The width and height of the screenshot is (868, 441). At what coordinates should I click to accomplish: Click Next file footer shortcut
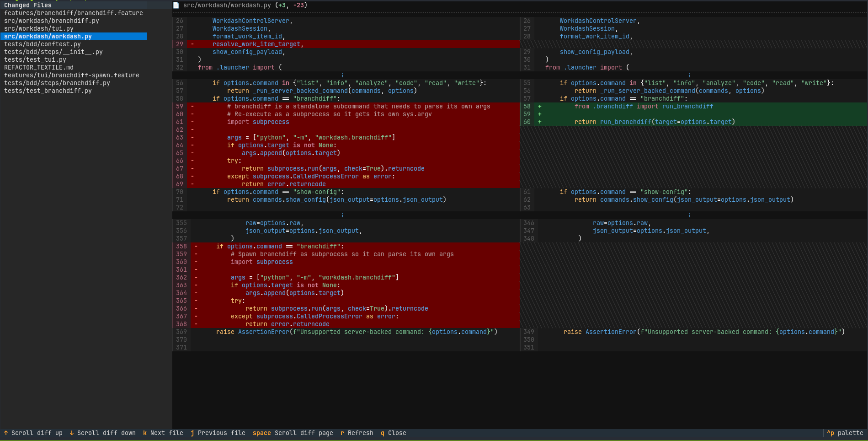(163, 433)
